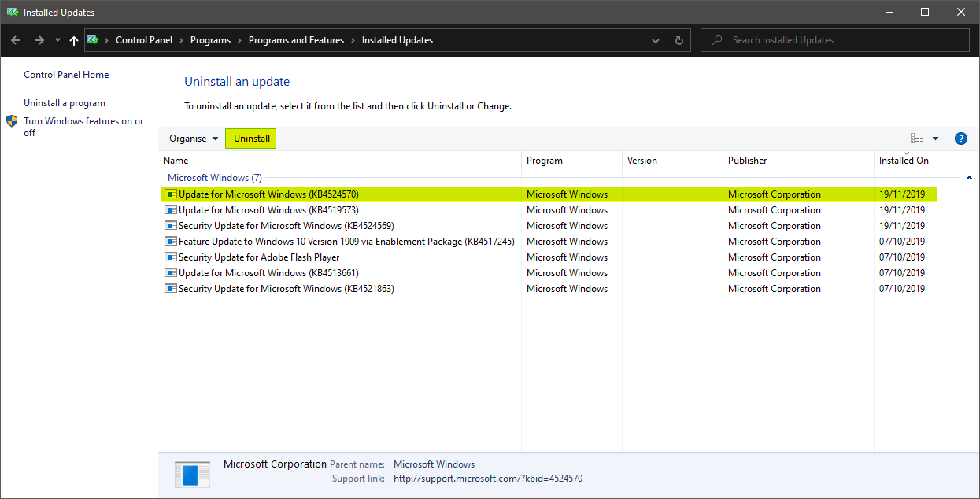Select Update for Microsoft Windows (KB4524570)
The image size is (980, 499).
coord(548,194)
